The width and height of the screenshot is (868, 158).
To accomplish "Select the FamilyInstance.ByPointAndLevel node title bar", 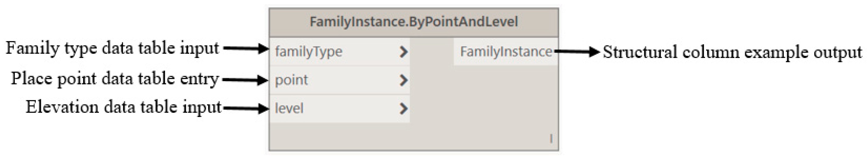I will [x=414, y=22].
